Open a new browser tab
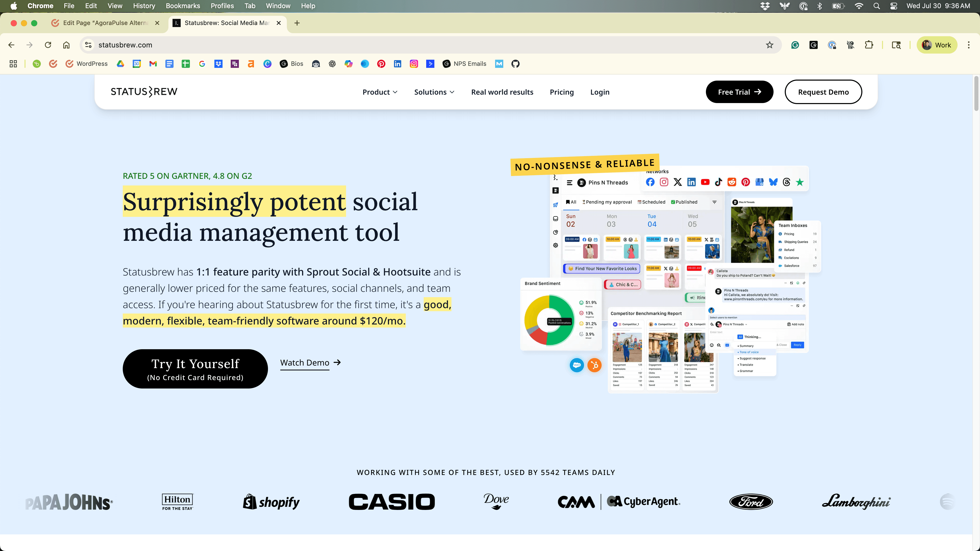This screenshot has width=980, height=551. [297, 23]
